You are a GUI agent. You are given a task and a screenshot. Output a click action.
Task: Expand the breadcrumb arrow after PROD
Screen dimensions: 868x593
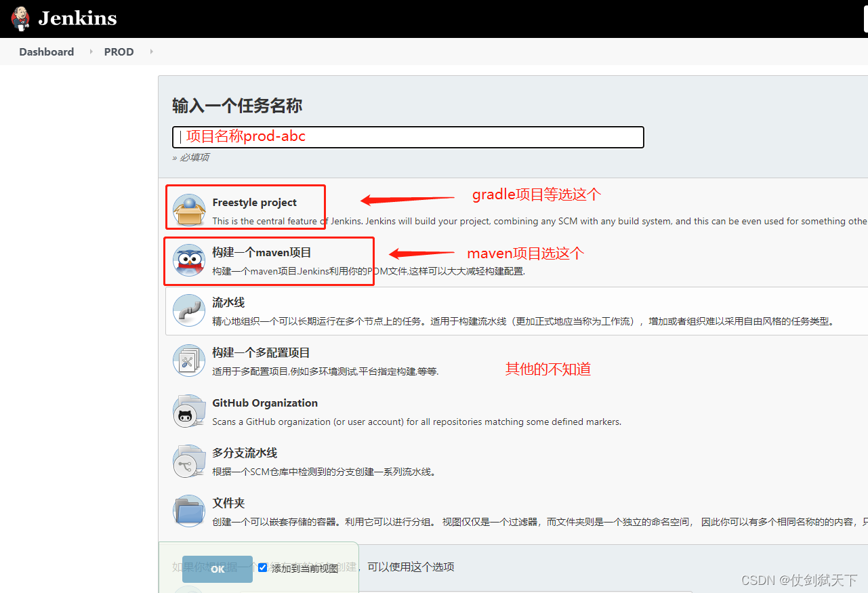(x=150, y=52)
